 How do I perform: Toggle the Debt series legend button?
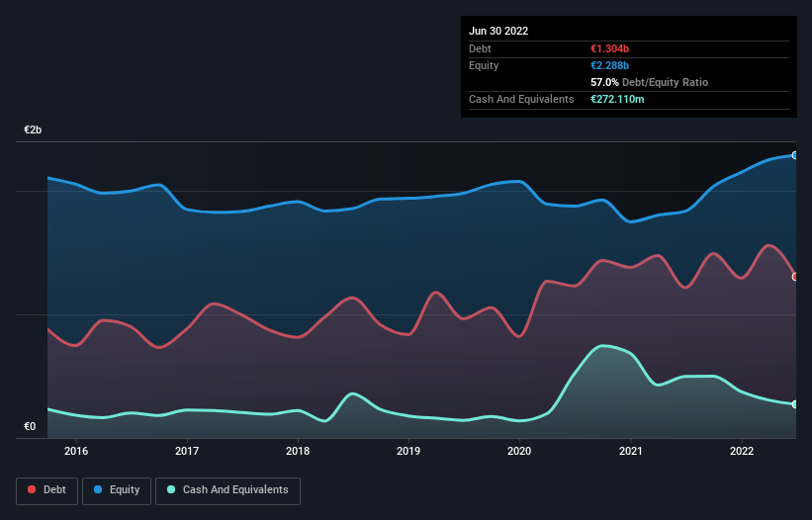[x=46, y=490]
